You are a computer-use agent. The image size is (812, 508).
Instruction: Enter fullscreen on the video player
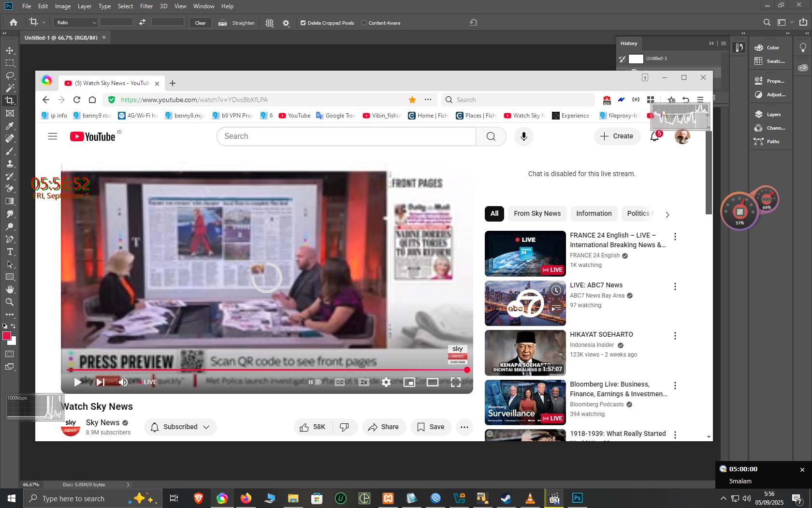point(456,382)
